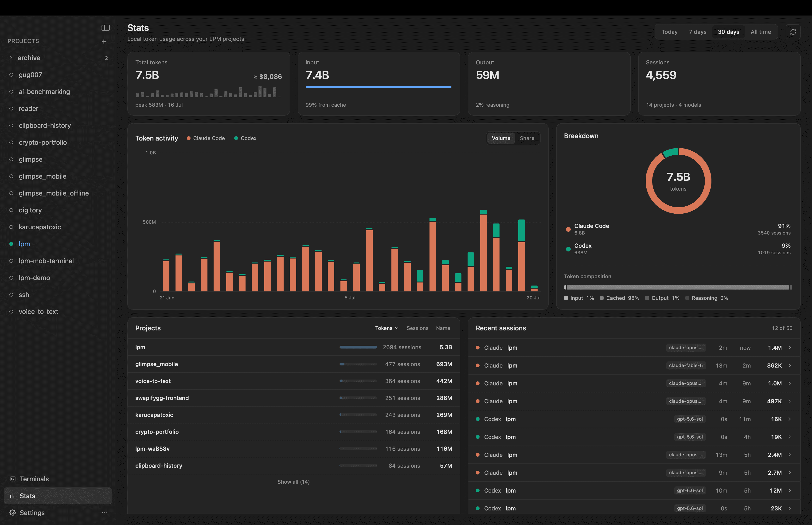Open lpm-mob-terminal project
Screen dimensions: 812x525
pos(58,261)
